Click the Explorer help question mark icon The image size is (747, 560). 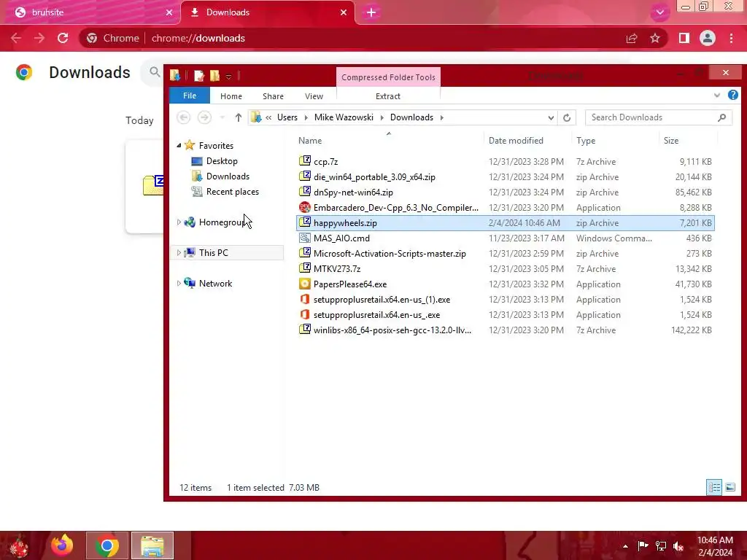pos(732,96)
